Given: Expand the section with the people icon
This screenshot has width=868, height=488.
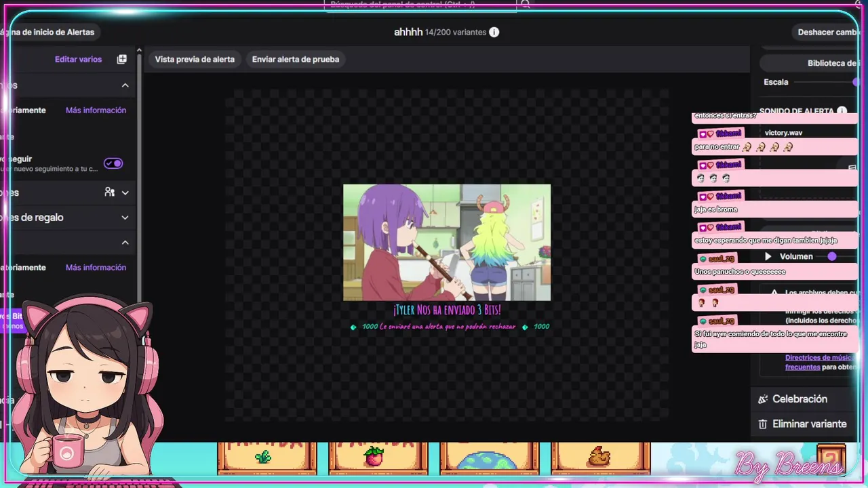Looking at the screenshot, I should pos(125,192).
